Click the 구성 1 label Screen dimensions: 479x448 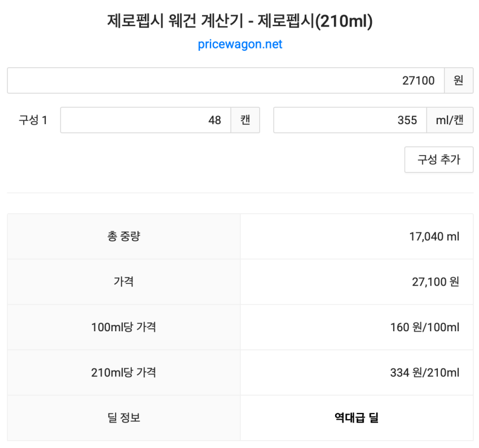tap(33, 120)
